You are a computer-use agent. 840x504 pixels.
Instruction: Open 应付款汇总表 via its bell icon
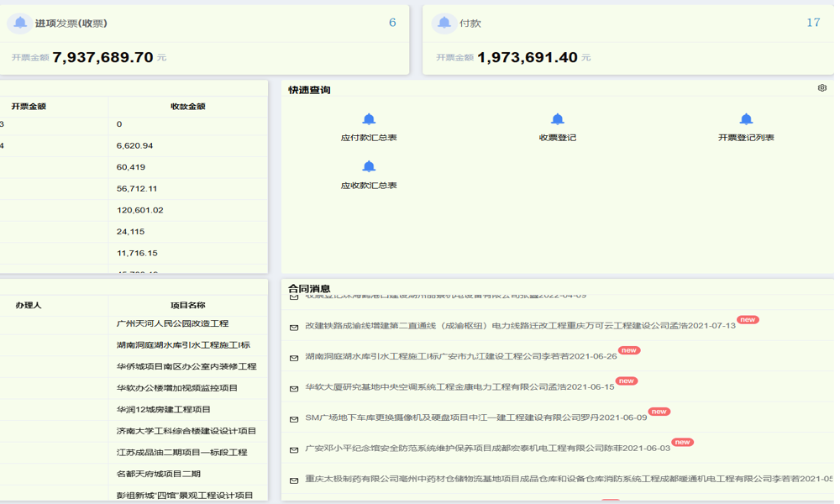pos(369,119)
